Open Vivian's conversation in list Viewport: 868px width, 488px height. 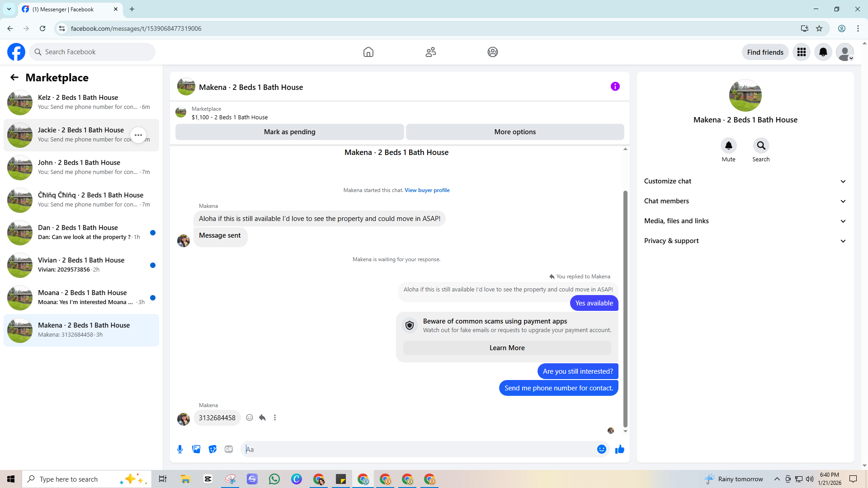pos(81,265)
